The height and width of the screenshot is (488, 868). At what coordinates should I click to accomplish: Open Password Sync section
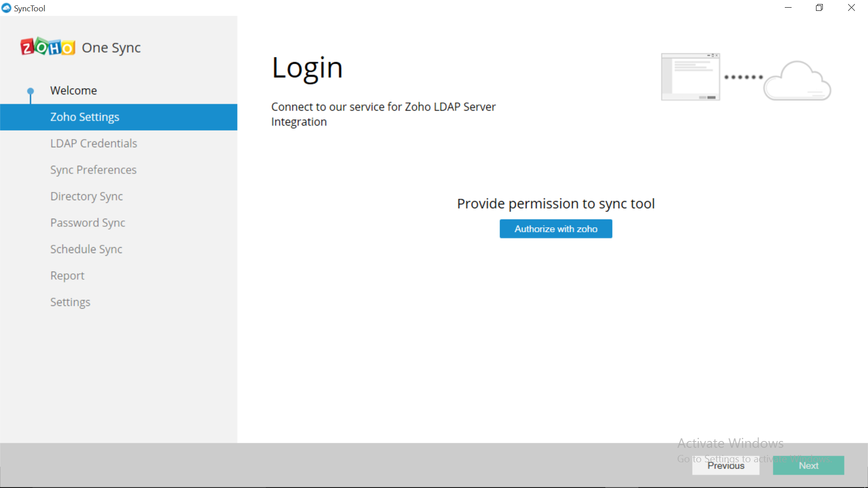click(88, 223)
